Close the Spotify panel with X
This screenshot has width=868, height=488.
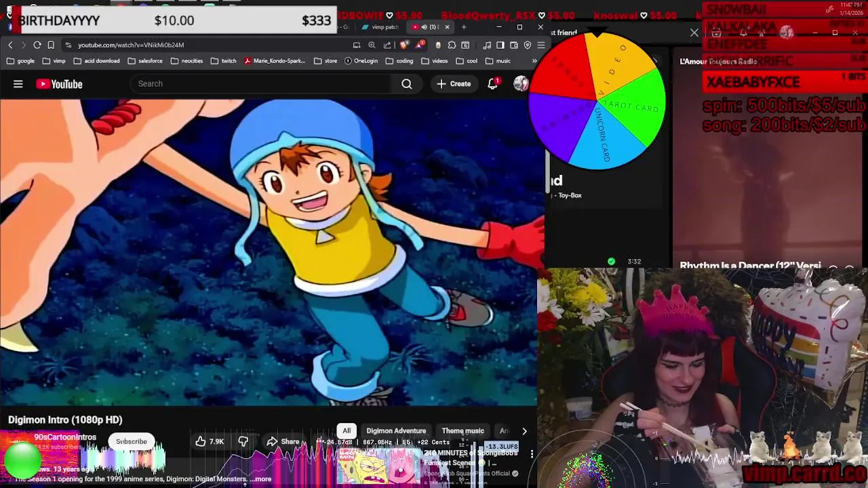pos(694,33)
